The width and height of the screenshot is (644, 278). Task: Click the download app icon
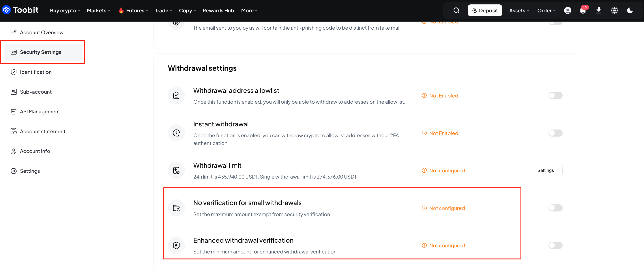click(599, 11)
